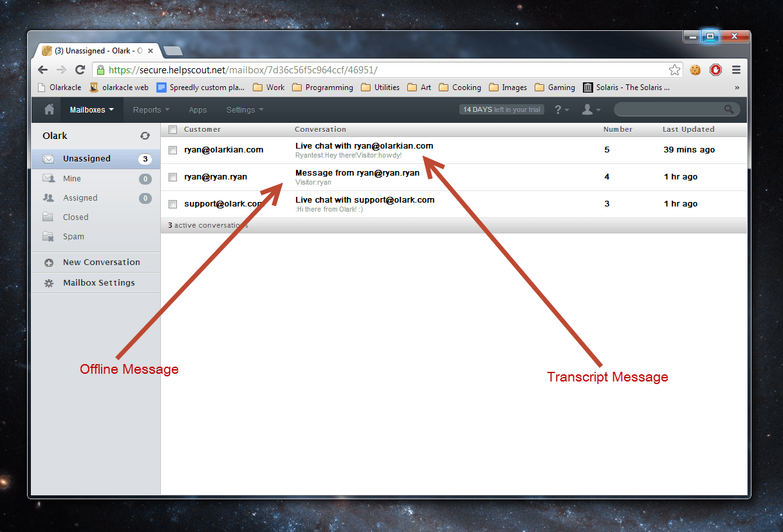
Task: Check the select-all checkbox in the table header
Action: point(172,129)
